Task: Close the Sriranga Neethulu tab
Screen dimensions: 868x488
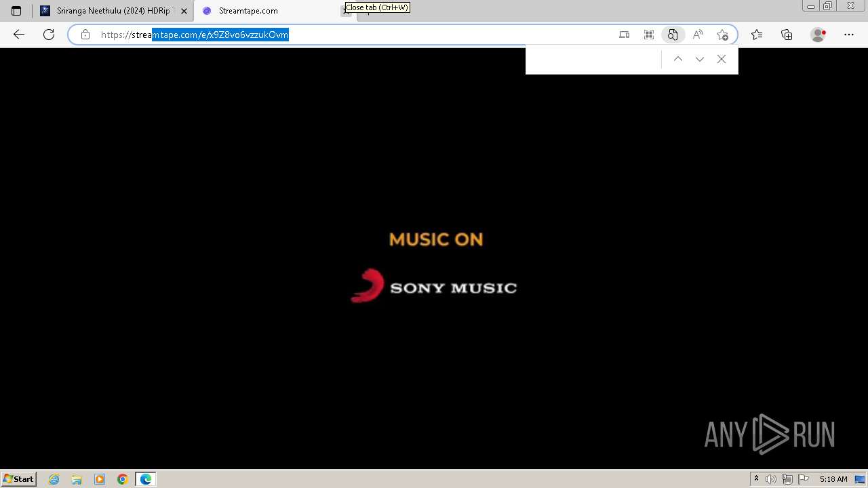Action: 184,11
